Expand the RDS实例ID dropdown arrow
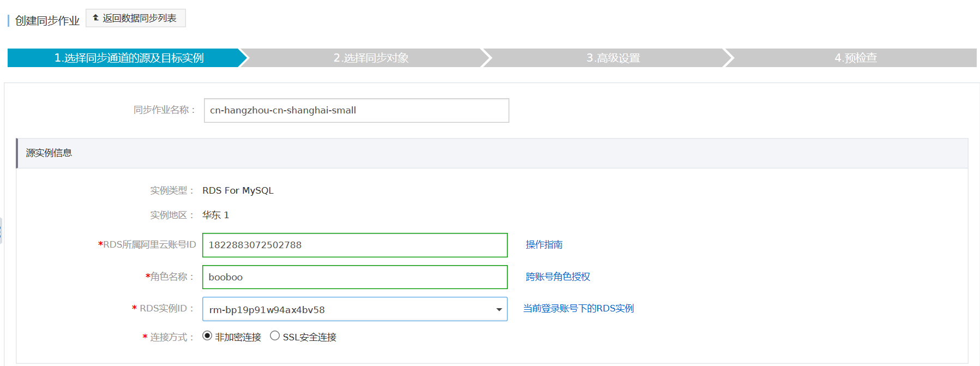 (x=498, y=309)
